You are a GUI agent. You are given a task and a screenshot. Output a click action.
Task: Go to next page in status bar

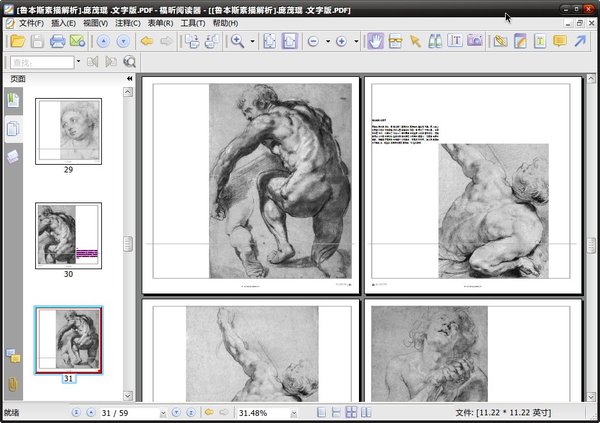pyautogui.click(x=176, y=412)
